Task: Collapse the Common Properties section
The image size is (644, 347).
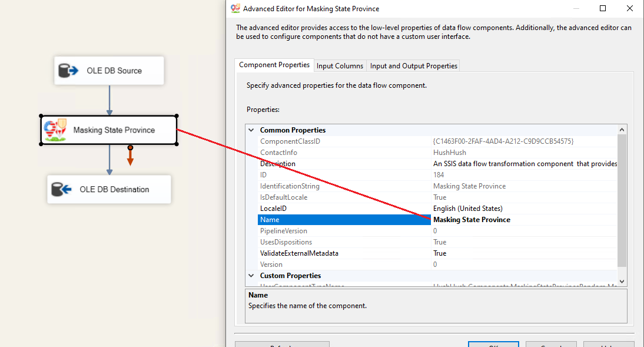Action: pos(251,130)
